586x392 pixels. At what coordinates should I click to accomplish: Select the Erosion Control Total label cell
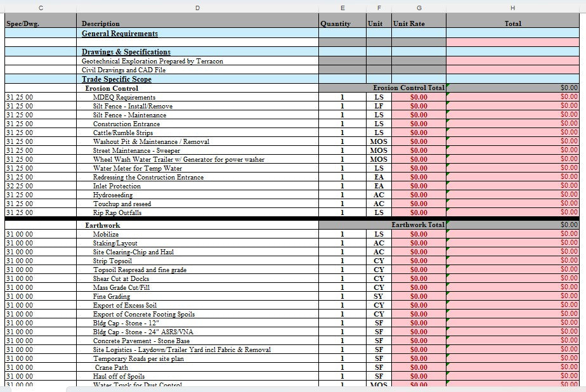(x=408, y=88)
